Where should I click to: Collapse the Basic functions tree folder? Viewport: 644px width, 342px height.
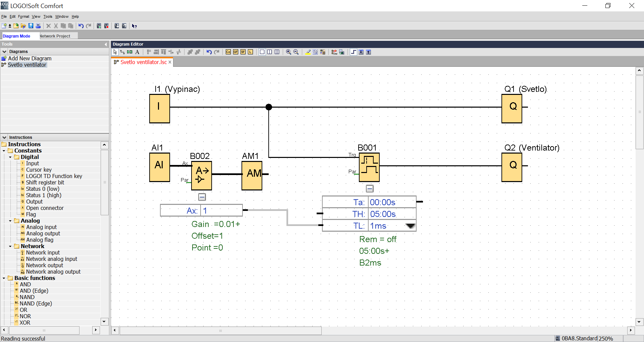(4, 278)
